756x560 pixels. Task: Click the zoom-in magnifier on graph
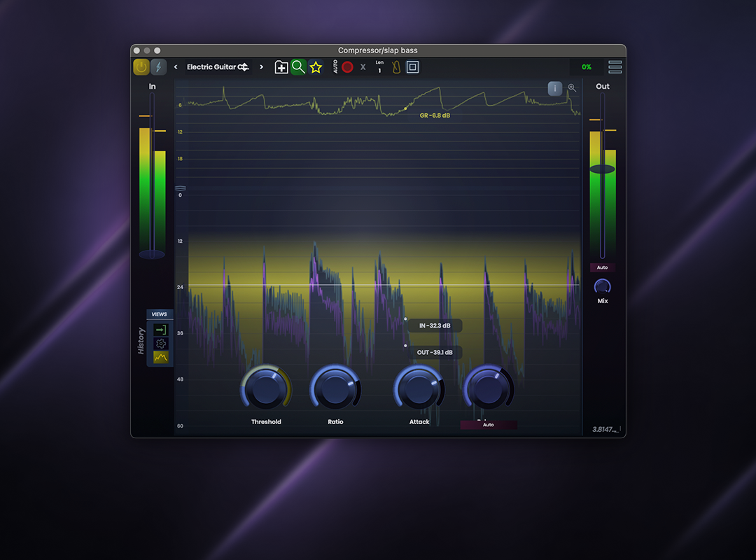(572, 88)
